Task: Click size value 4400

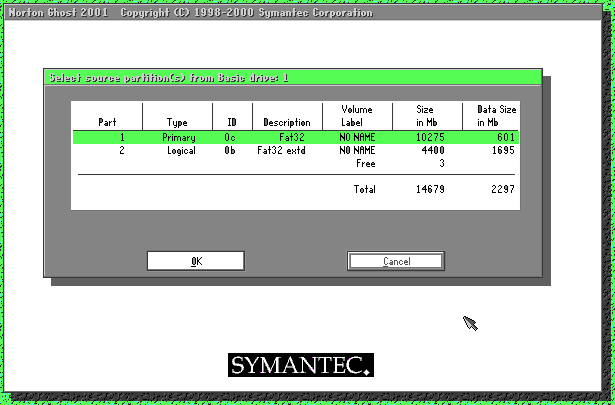Action: click(x=433, y=151)
